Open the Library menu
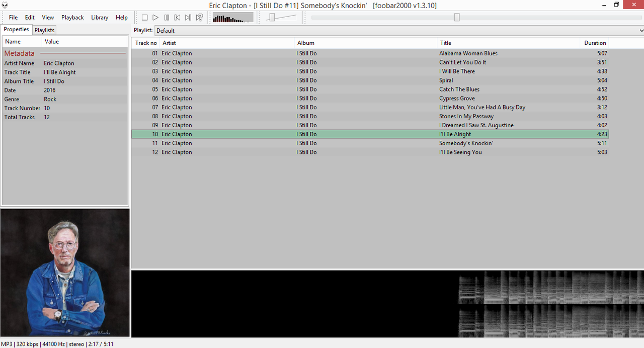Viewport: 644px width, 348px height. pos(100,17)
